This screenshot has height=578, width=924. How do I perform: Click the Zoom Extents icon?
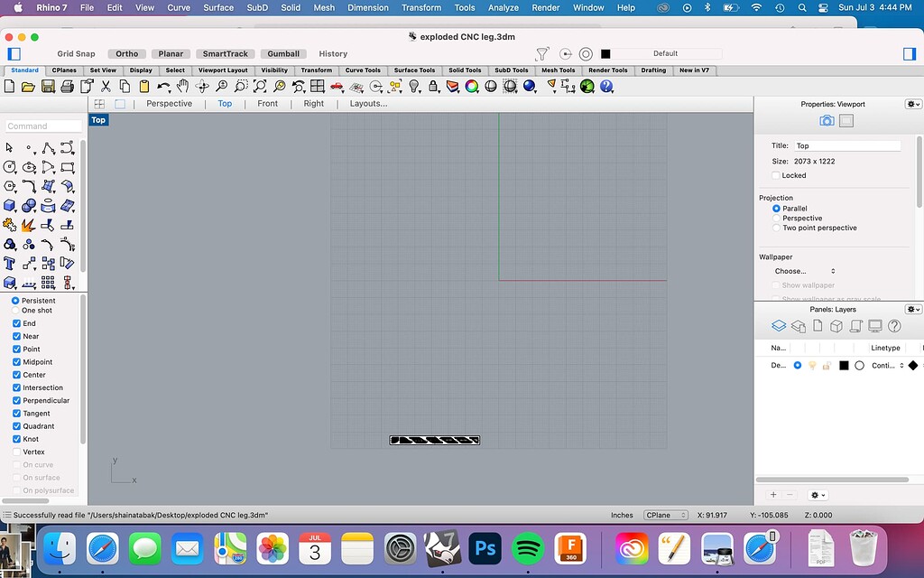[260, 87]
